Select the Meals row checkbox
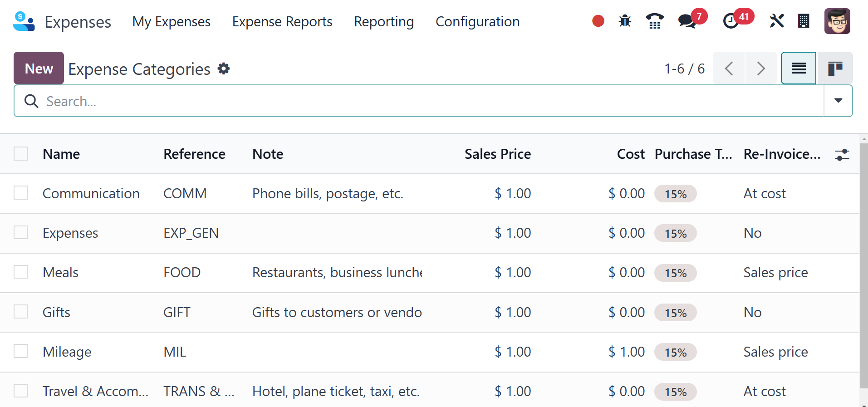The height and width of the screenshot is (407, 868). pyautogui.click(x=21, y=272)
